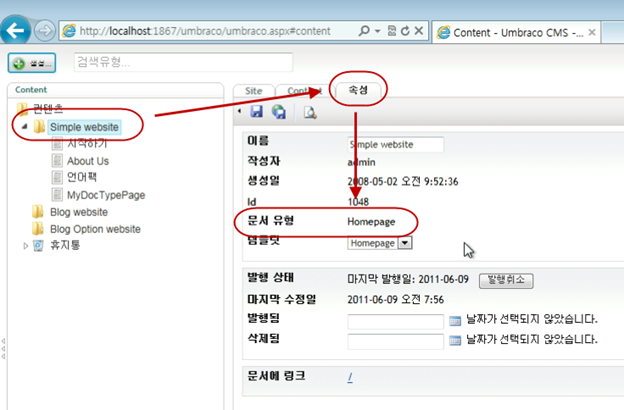Collapse the Simple website tree node
Viewport: 624px width, 410px height.
[x=25, y=127]
